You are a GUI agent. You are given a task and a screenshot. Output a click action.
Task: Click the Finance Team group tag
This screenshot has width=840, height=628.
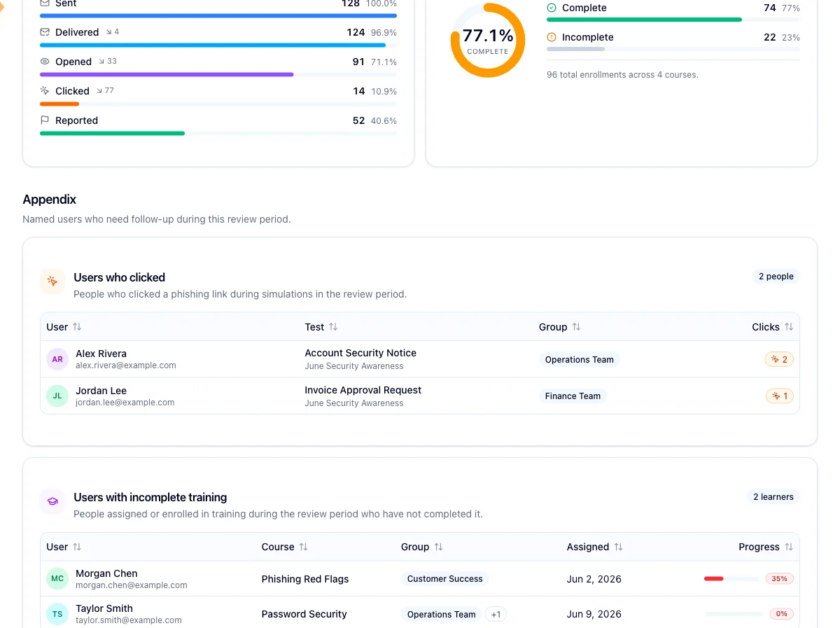pos(573,396)
